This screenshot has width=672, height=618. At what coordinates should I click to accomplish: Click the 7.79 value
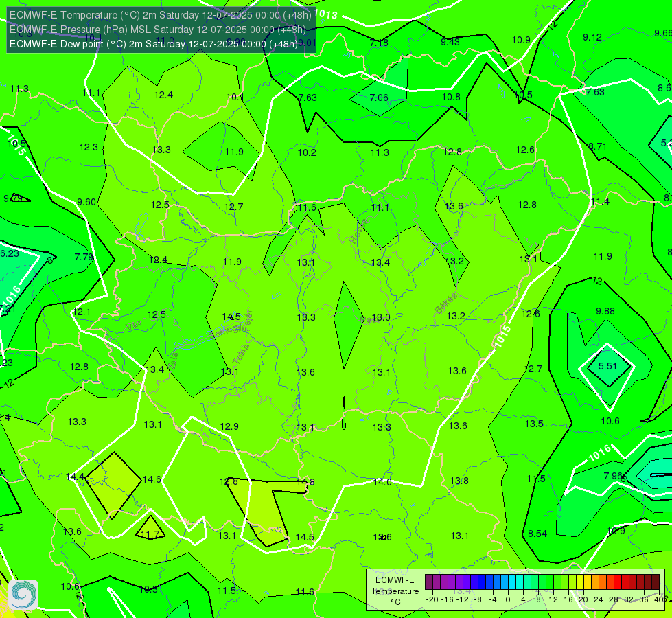tap(84, 257)
